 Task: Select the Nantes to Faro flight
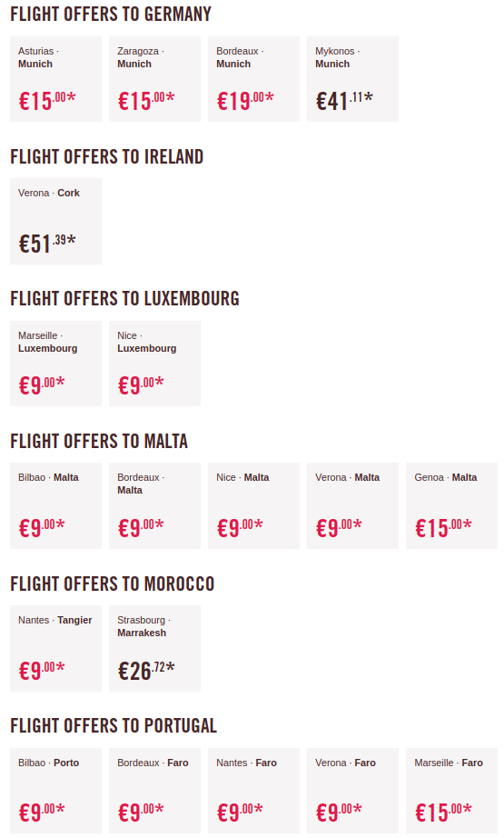point(253,791)
